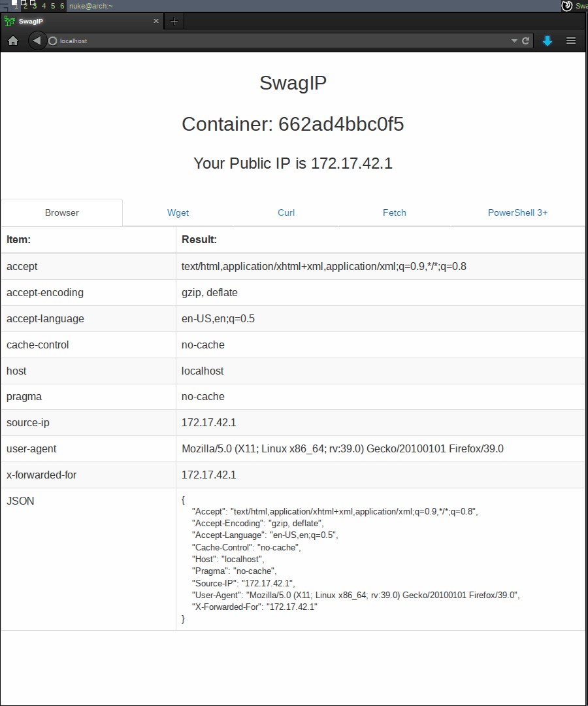Switch to workspace 6 in top bar
The image size is (588, 706).
tap(62, 6)
